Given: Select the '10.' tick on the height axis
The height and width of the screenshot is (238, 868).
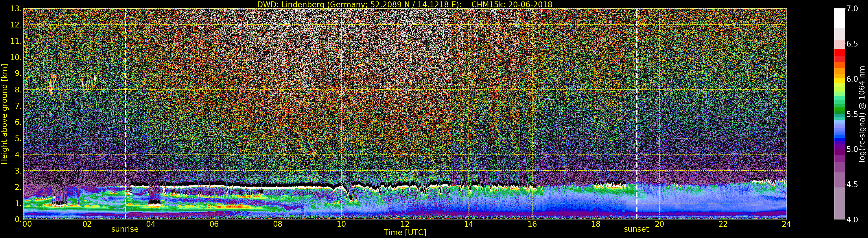Looking at the screenshot, I should (16, 57).
